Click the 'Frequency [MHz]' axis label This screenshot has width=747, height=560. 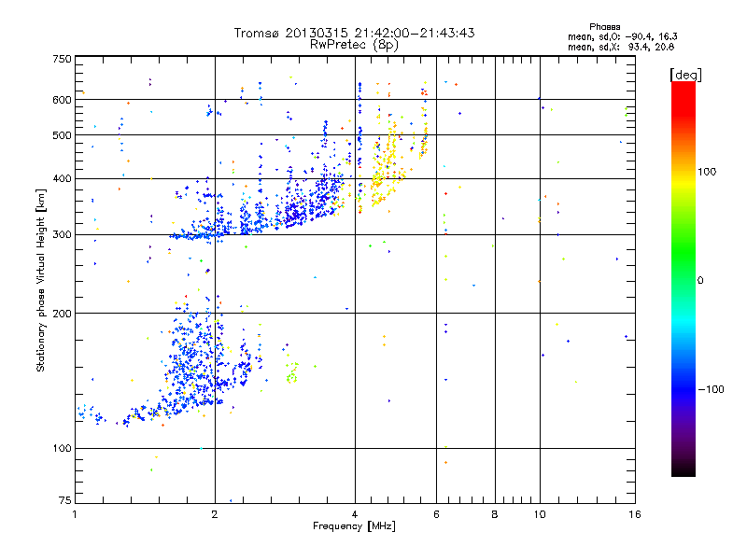coord(354,526)
